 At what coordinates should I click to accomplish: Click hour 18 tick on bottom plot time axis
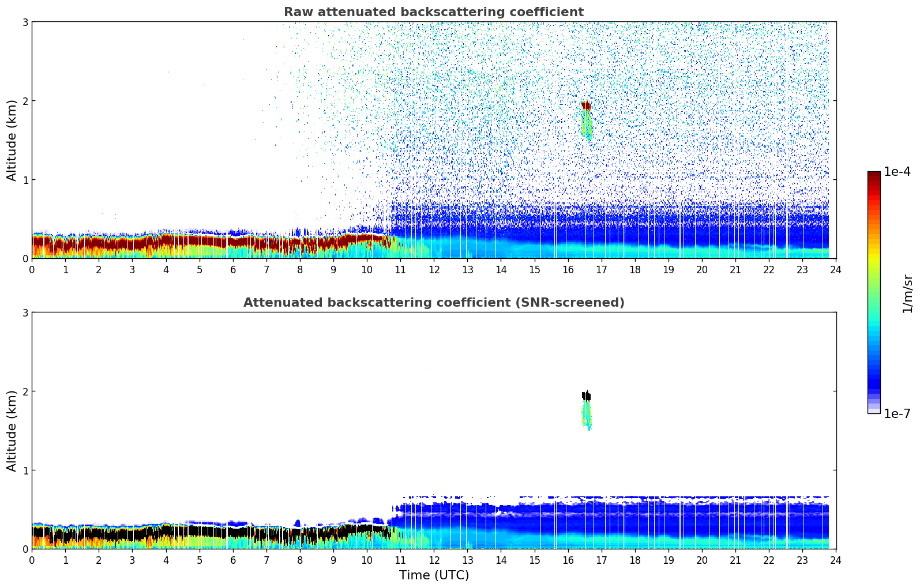(634, 560)
